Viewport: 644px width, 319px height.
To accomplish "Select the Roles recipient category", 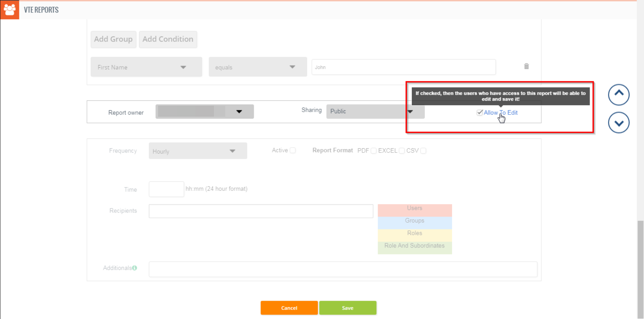I will 415,235.
